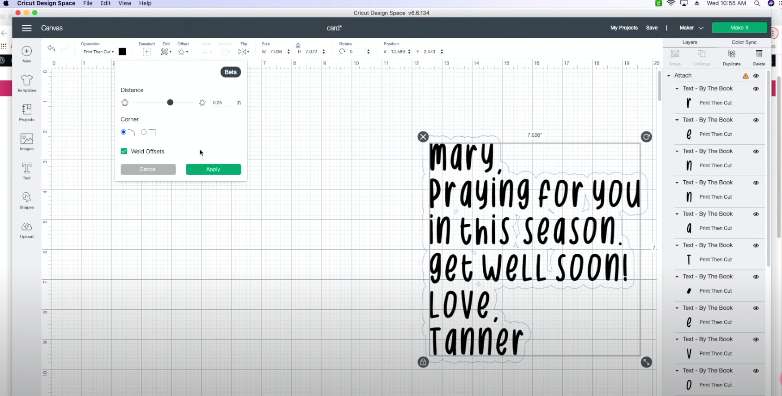Screen dimensions: 782x396
Task: Click the New project icon
Action: coord(26,51)
